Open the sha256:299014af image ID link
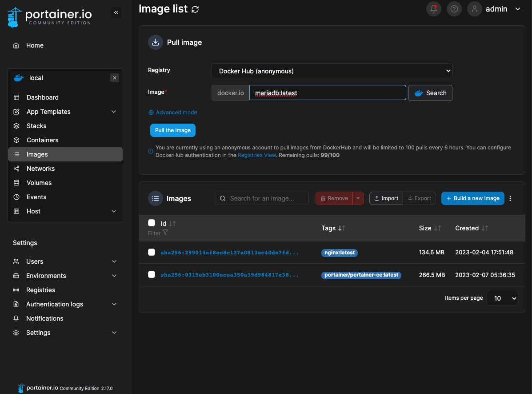 (230, 253)
